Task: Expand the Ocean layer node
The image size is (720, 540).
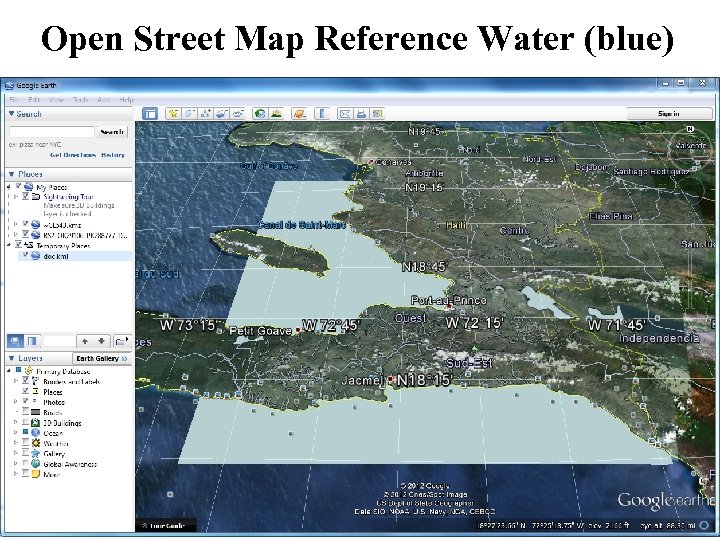Action: click(x=16, y=433)
